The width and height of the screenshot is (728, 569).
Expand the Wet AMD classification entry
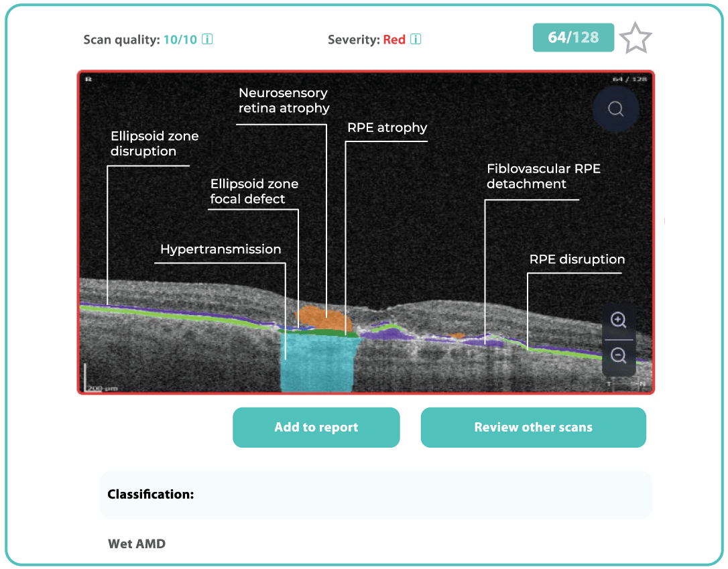[136, 544]
